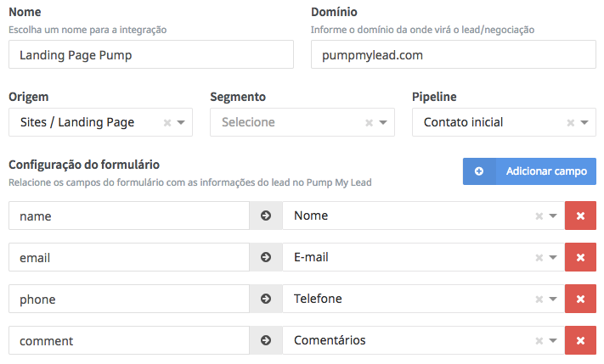604x364 pixels.
Task: Click the Domínio input field
Action: 453,55
